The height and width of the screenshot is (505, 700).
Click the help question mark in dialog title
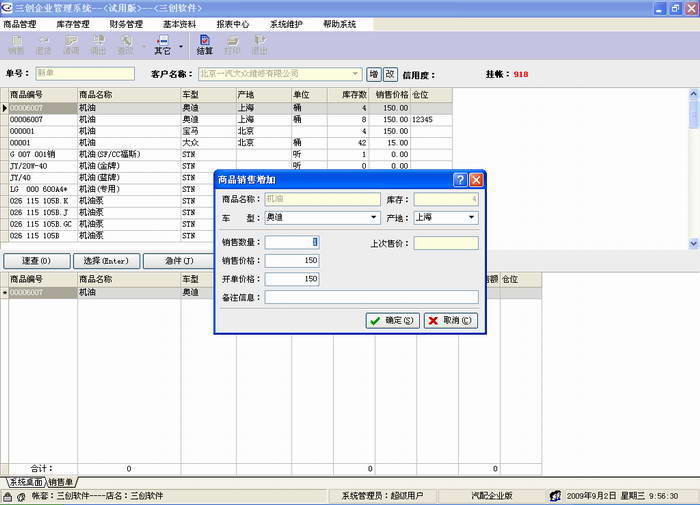[460, 180]
